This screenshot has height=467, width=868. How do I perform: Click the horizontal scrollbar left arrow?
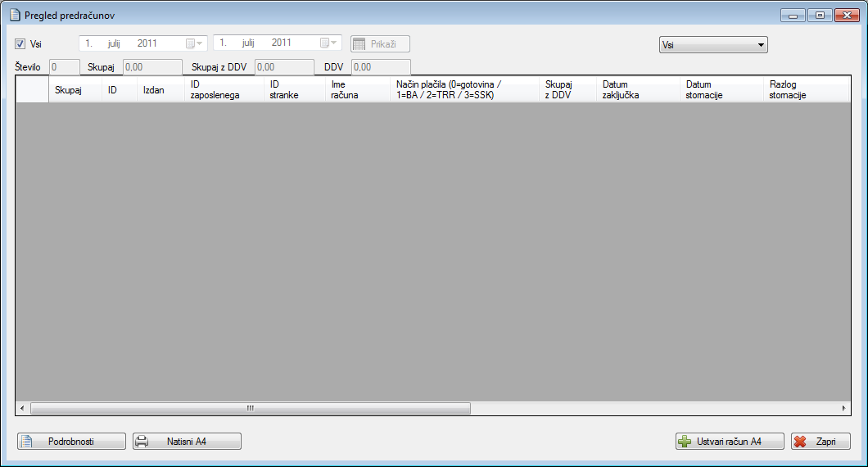[22, 408]
